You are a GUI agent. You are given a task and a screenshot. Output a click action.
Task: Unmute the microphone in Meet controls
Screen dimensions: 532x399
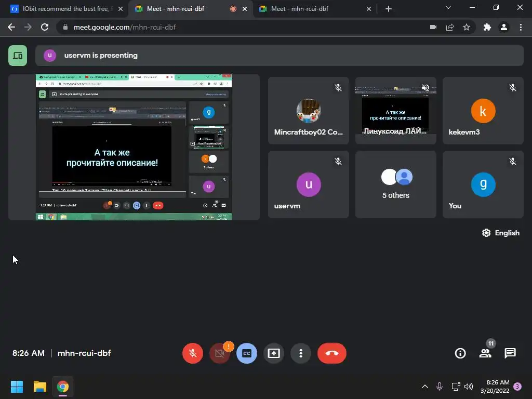click(x=193, y=353)
